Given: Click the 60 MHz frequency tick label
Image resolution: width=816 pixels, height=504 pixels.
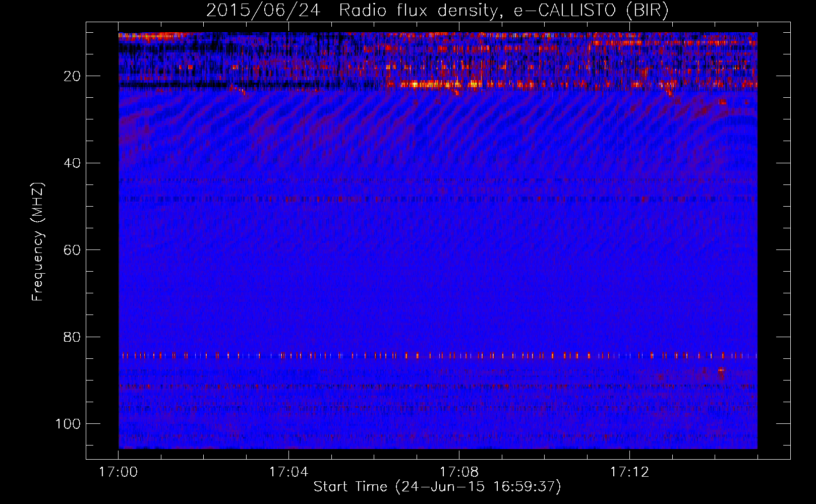Looking at the screenshot, I should 72,250.
